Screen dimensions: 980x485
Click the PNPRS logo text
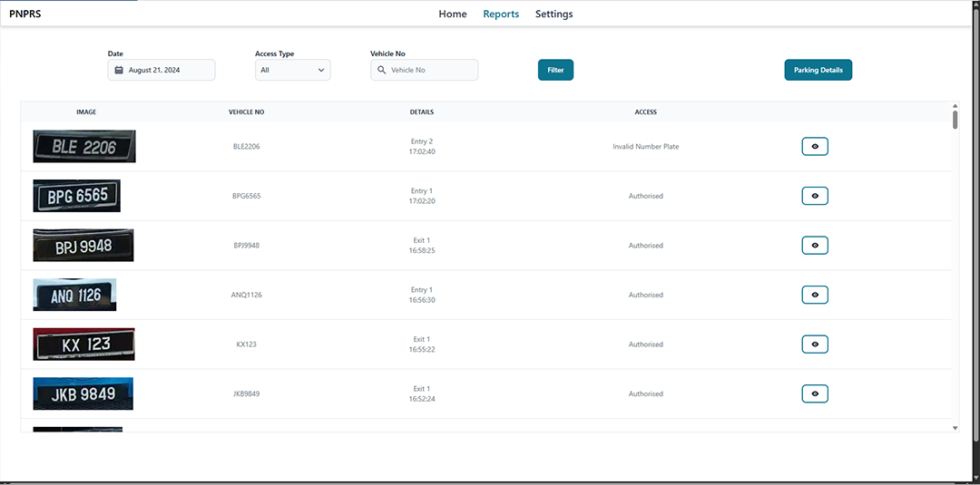[25, 14]
